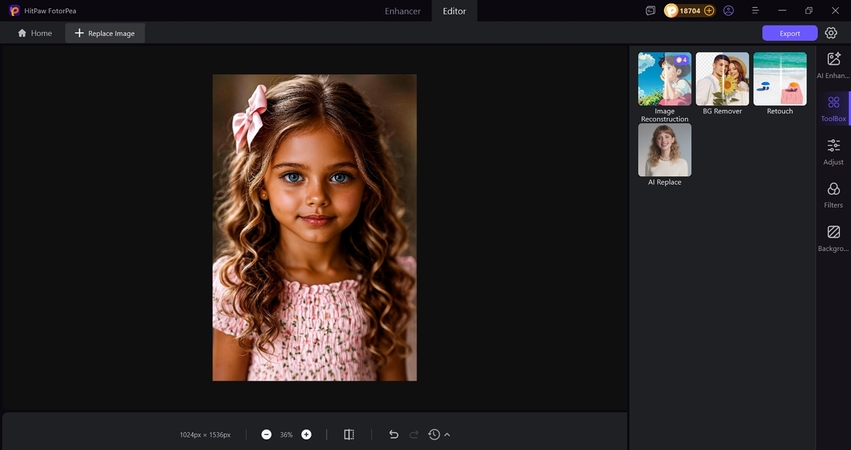851x450 pixels.
Task: Open the Background panel
Action: 833,238
